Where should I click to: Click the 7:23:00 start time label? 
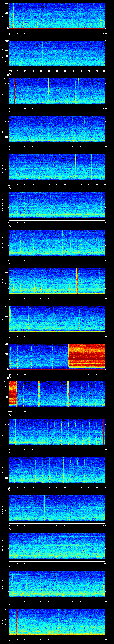(x=9, y=298)
